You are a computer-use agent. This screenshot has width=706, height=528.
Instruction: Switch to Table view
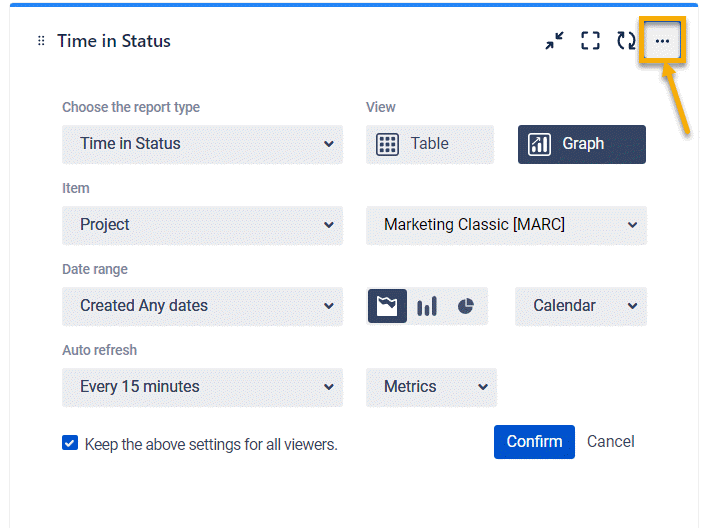tap(430, 144)
